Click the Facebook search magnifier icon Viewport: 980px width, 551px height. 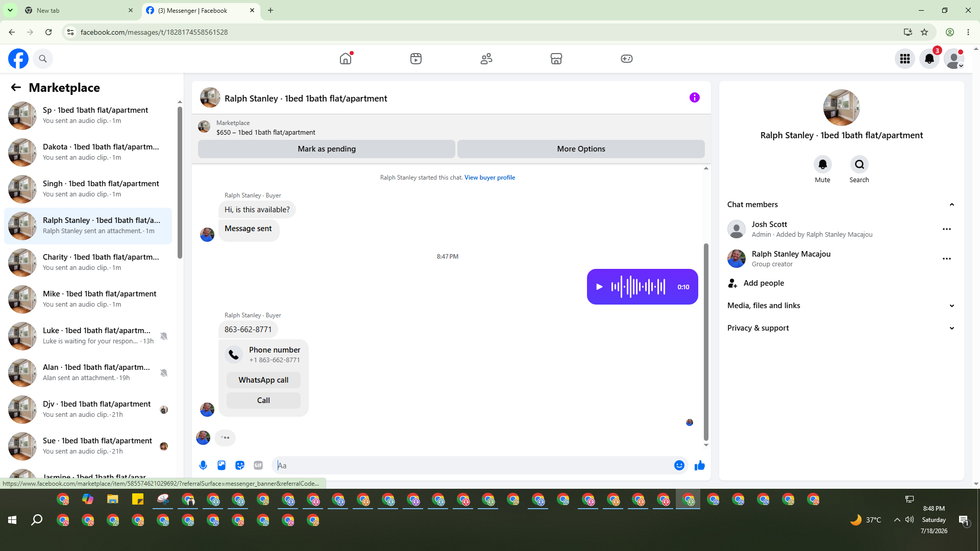(x=43, y=59)
